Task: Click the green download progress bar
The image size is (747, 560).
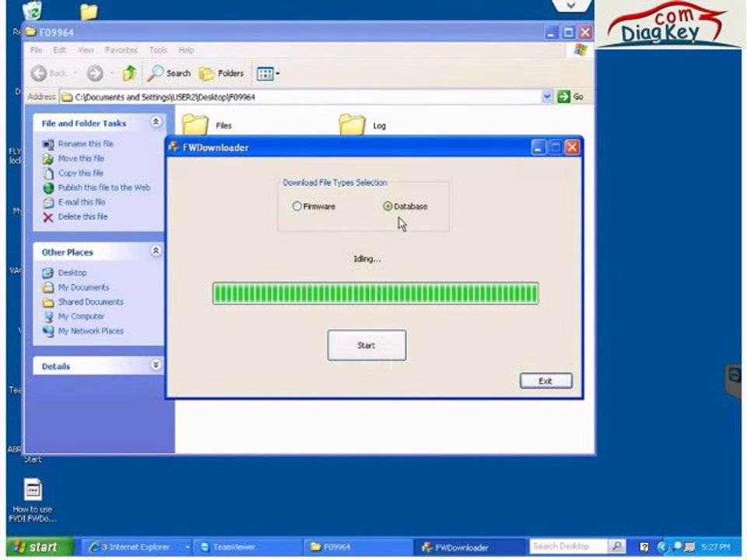Action: (375, 293)
